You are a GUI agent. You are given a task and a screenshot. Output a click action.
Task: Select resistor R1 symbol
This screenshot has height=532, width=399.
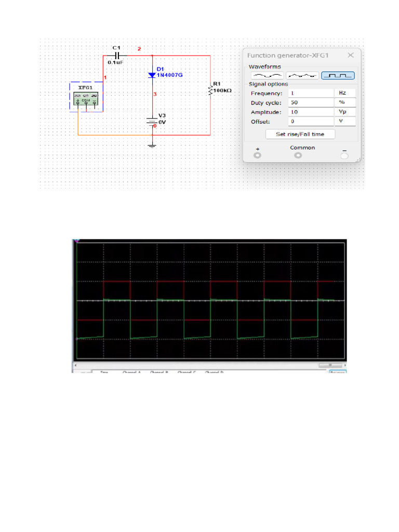(210, 90)
